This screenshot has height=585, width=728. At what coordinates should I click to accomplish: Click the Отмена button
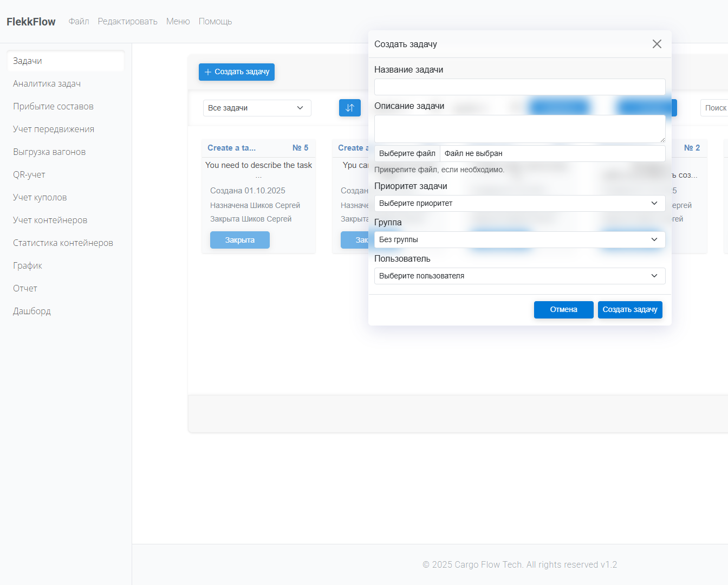pos(563,310)
